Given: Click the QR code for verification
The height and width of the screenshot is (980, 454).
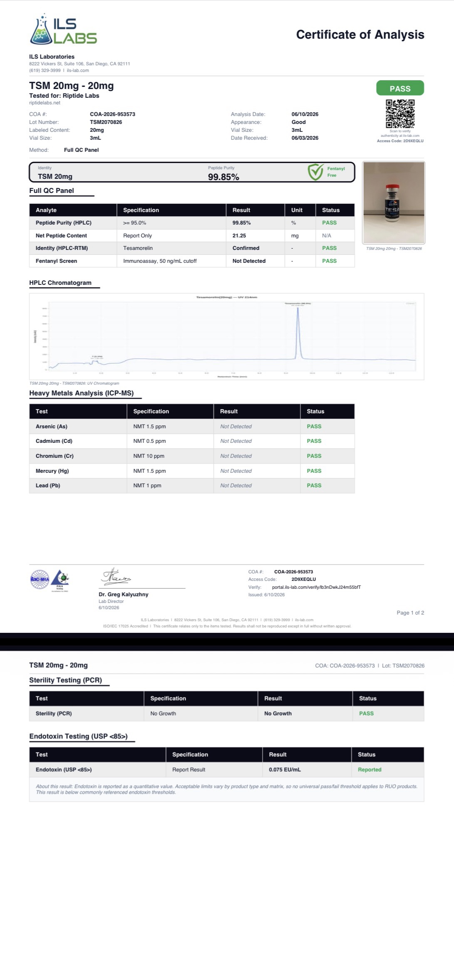Looking at the screenshot, I should pos(400,114).
